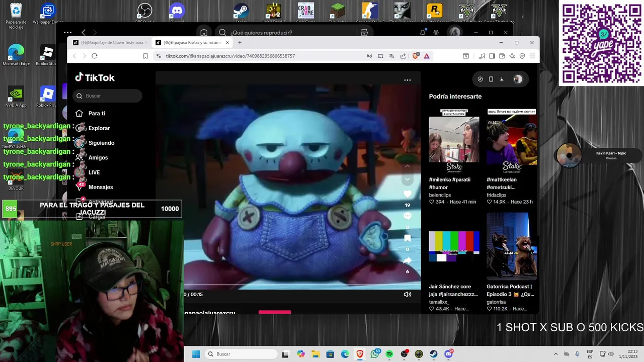
Task: Open the Amigos page
Action: [x=92, y=157]
